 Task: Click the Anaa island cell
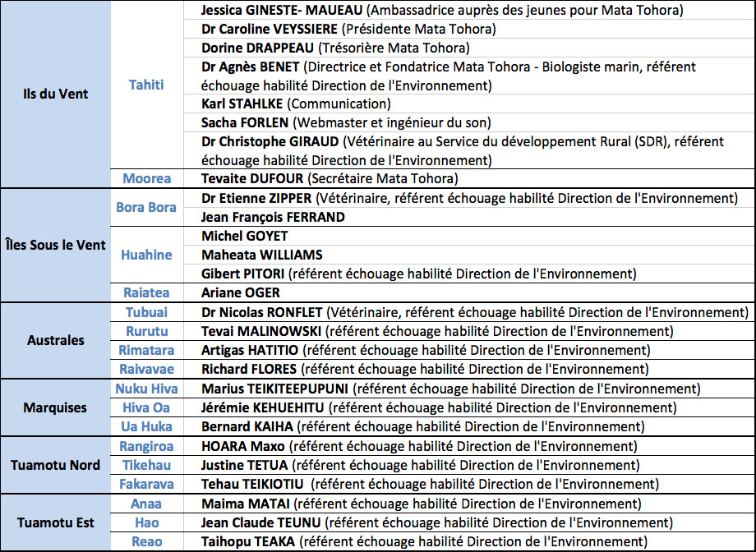[146, 504]
